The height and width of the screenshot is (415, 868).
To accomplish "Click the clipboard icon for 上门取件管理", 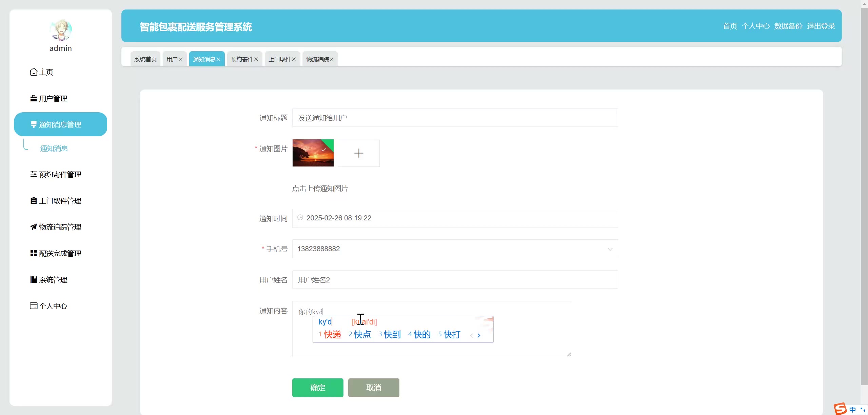I will click(33, 201).
